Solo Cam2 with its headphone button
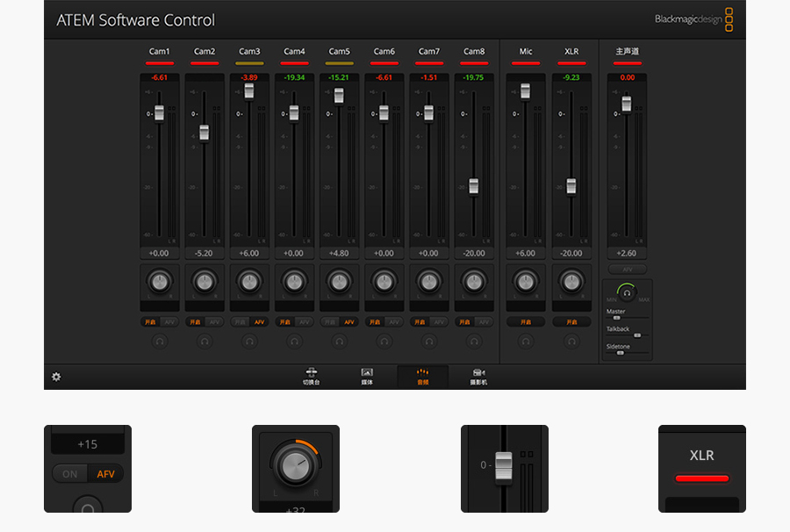The image size is (790, 532). 205,341
